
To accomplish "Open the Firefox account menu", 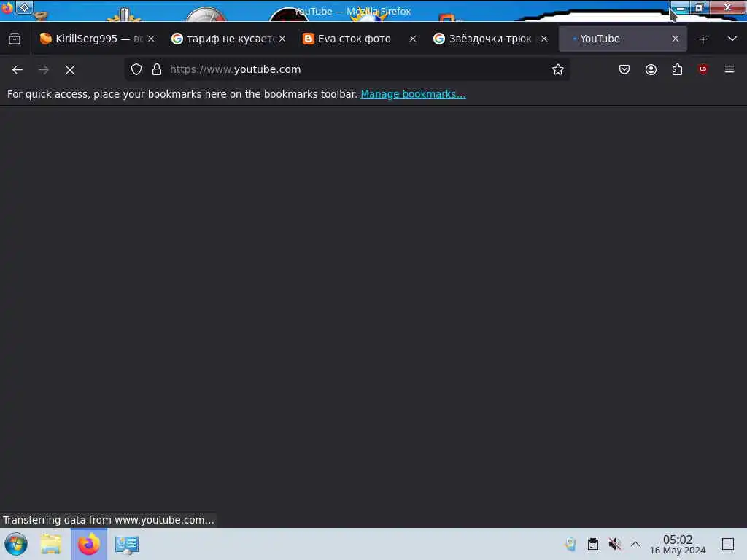I will (651, 69).
